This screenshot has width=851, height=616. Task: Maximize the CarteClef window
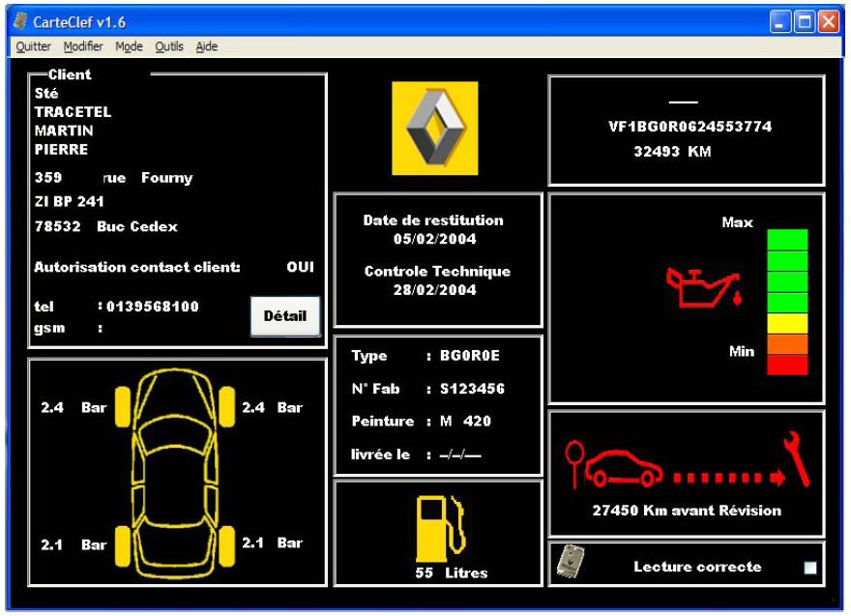coord(805,22)
